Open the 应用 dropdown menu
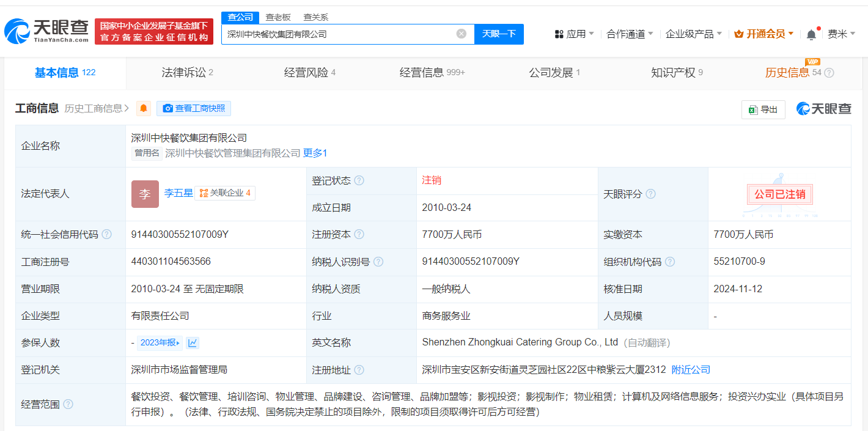Screen dimensions: 868x431 coord(575,34)
